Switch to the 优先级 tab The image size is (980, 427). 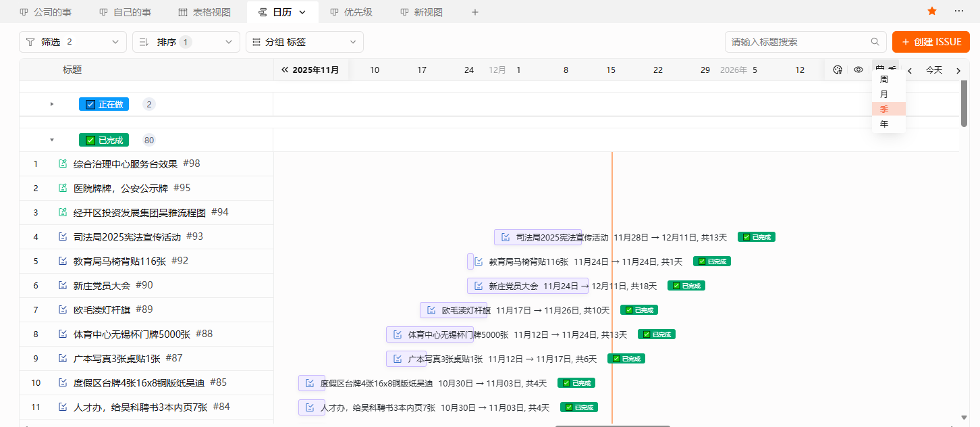[x=352, y=11]
